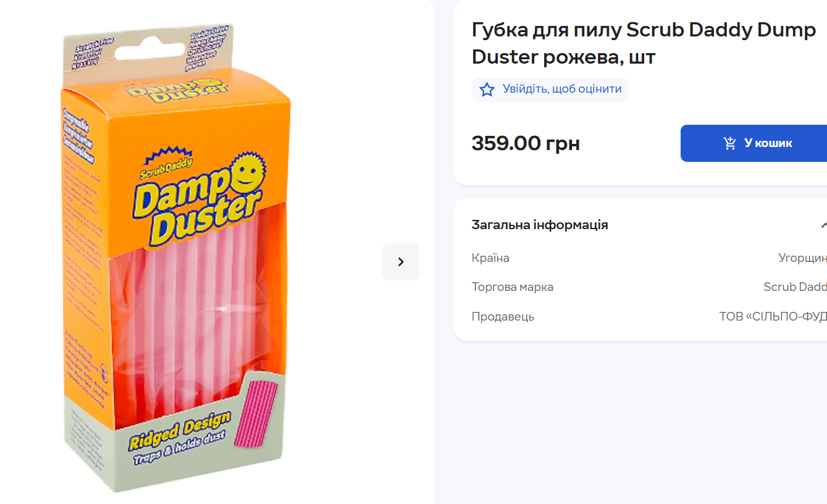Viewport: 827px width, 504px height.
Task: Click the Торгова марка label
Action: [x=513, y=287]
